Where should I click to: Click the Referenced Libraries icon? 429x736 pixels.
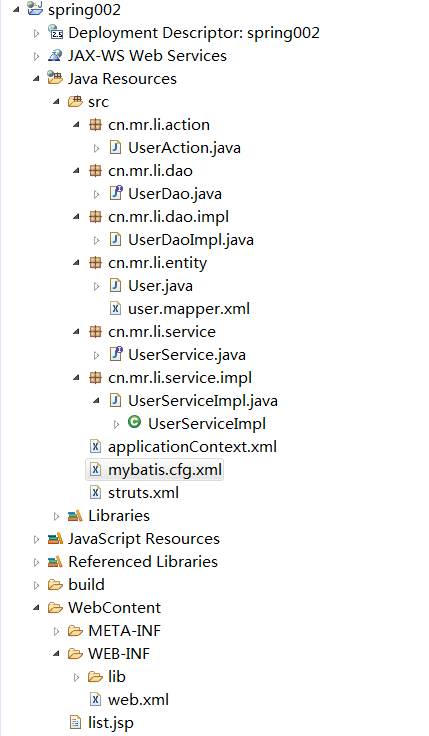55,561
